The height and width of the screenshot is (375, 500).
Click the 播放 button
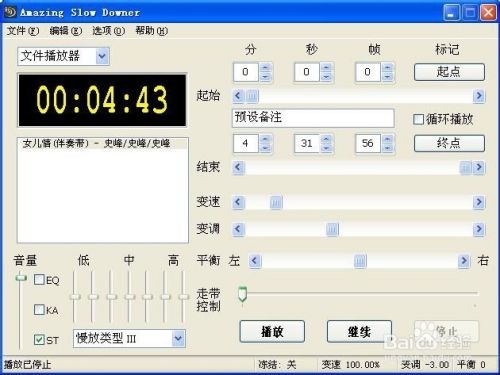[x=272, y=331]
